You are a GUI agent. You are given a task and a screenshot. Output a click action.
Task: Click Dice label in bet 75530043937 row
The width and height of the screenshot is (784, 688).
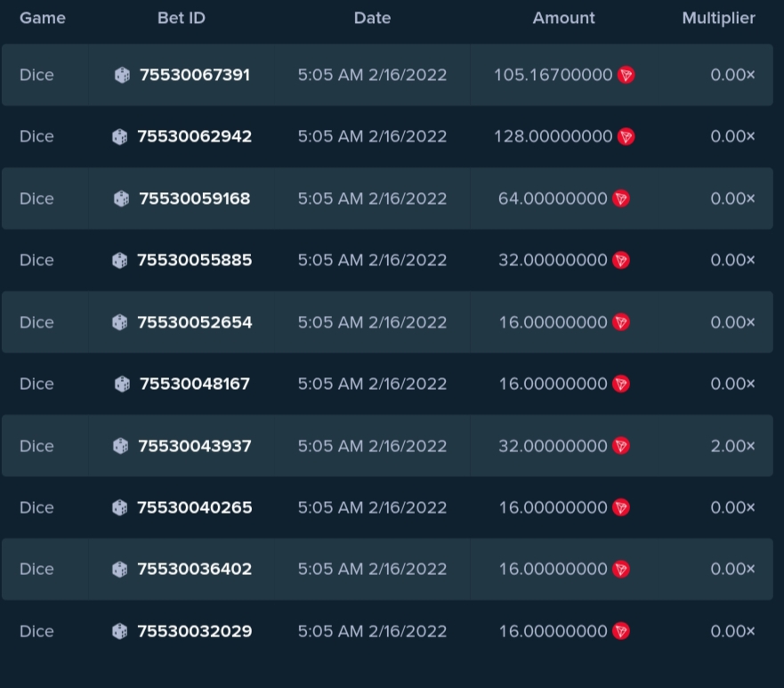(x=36, y=446)
